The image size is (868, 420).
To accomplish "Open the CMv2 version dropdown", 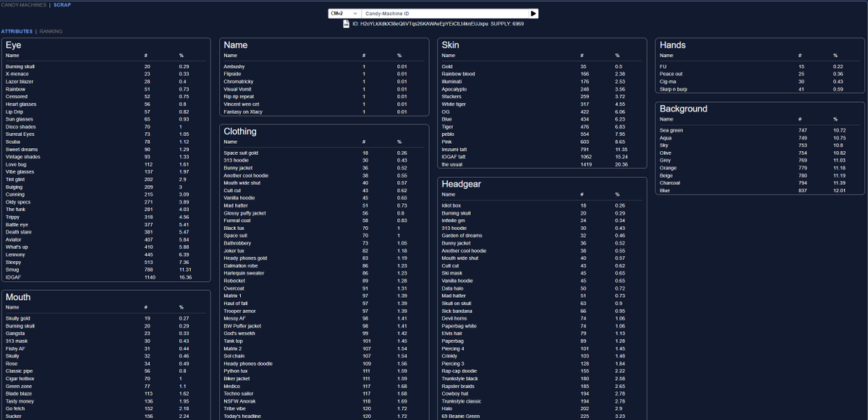I will tap(345, 13).
